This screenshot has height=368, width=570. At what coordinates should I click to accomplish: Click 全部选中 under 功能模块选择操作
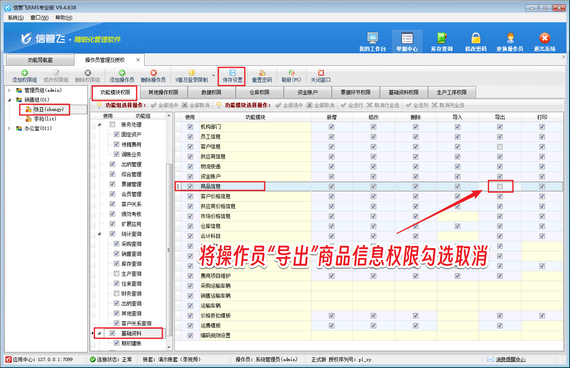(289, 105)
